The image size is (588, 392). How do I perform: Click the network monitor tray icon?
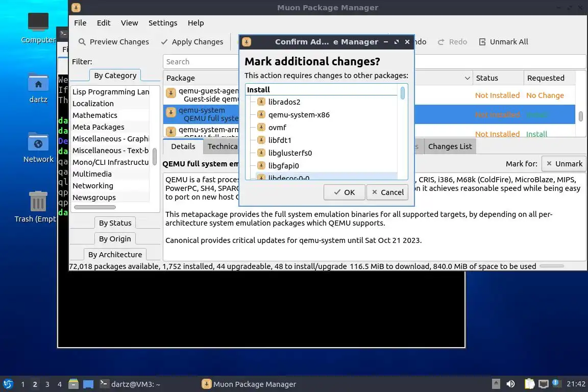tap(544, 384)
